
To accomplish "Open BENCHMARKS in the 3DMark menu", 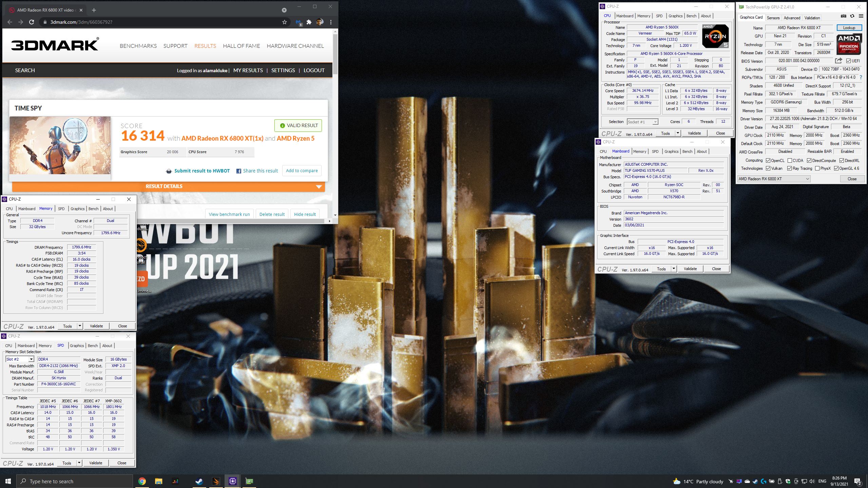I will point(138,46).
